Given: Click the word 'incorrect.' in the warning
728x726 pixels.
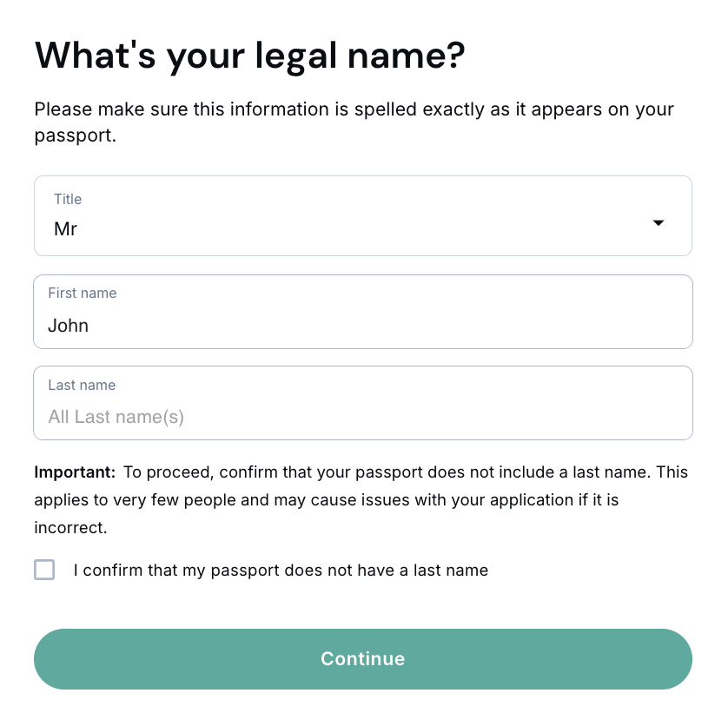Looking at the screenshot, I should point(69,528).
